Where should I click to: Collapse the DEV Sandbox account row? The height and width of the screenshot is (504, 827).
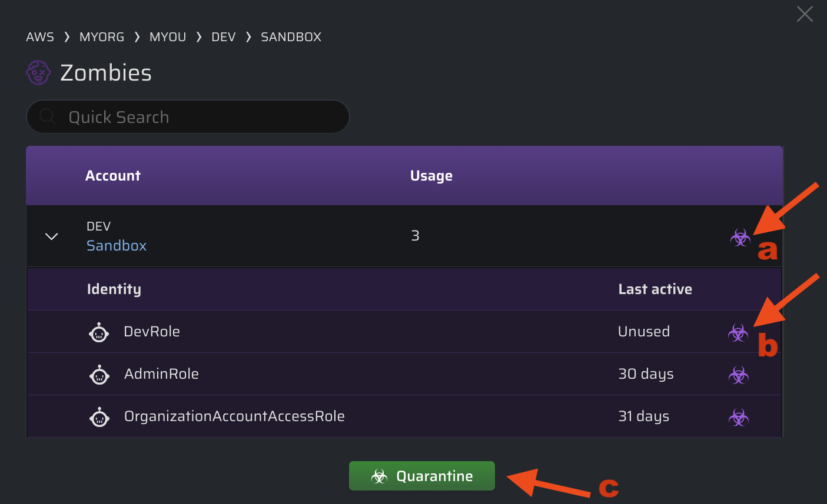click(52, 236)
